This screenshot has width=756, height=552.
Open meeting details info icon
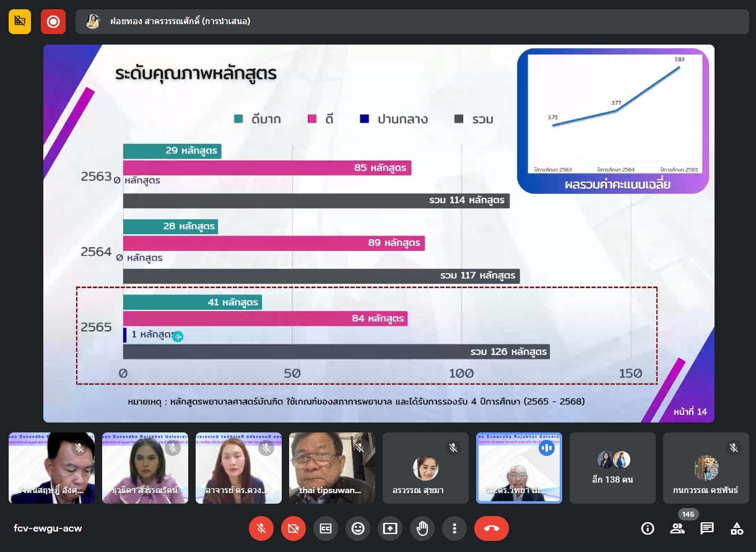[648, 528]
